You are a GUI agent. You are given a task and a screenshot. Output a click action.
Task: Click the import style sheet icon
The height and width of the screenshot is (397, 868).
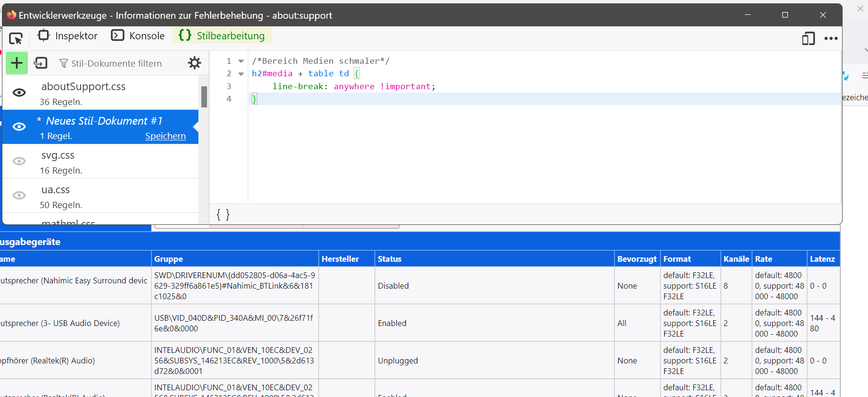click(x=41, y=63)
